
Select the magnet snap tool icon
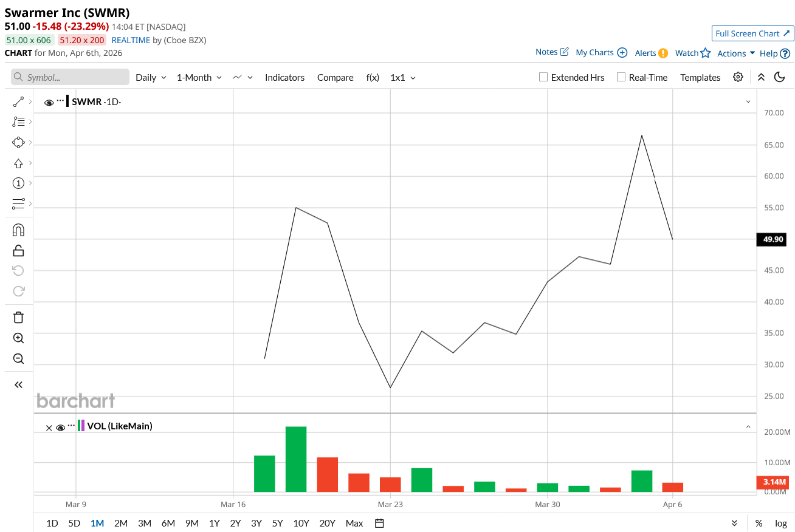coord(18,230)
